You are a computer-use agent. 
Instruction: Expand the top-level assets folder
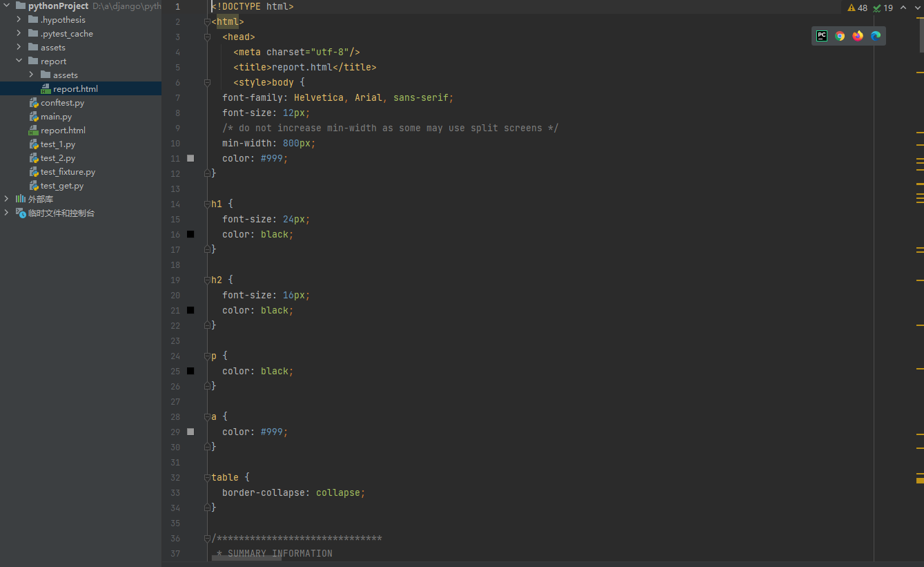coord(19,47)
